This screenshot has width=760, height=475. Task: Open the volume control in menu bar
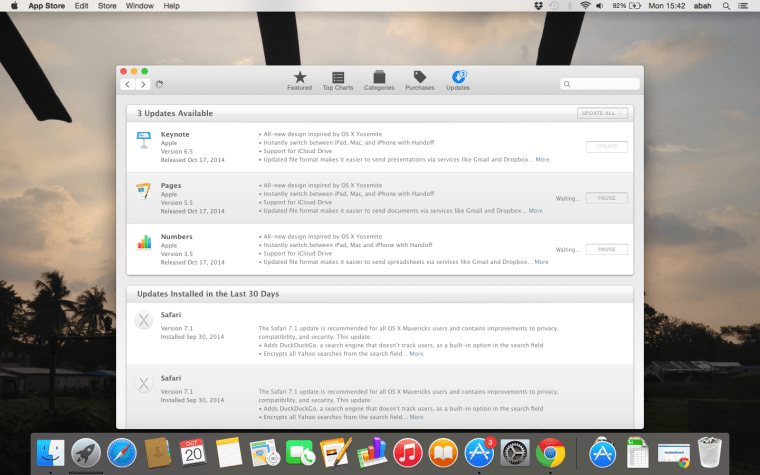pos(600,6)
